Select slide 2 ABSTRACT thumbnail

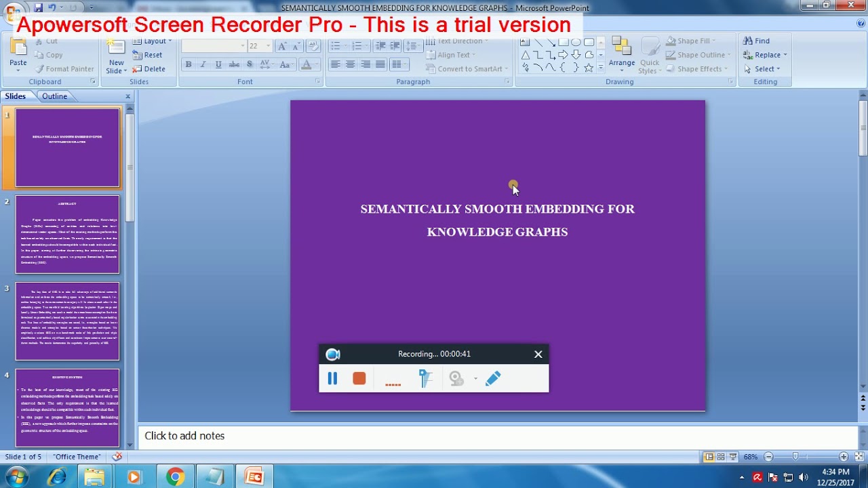pos(67,235)
